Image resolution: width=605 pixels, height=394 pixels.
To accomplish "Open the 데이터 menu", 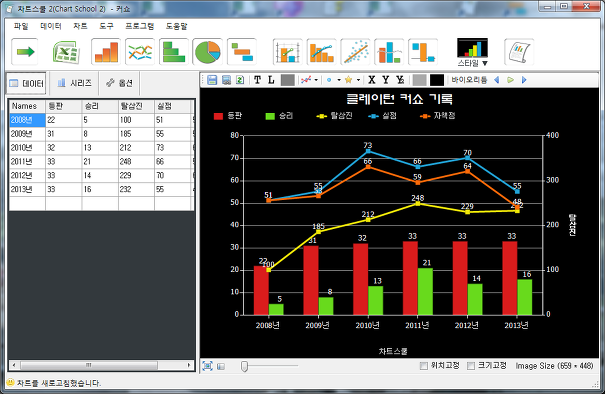I will point(51,26).
